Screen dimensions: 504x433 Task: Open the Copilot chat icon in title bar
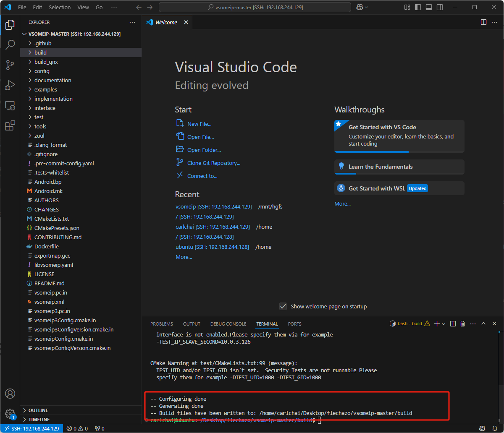click(360, 7)
